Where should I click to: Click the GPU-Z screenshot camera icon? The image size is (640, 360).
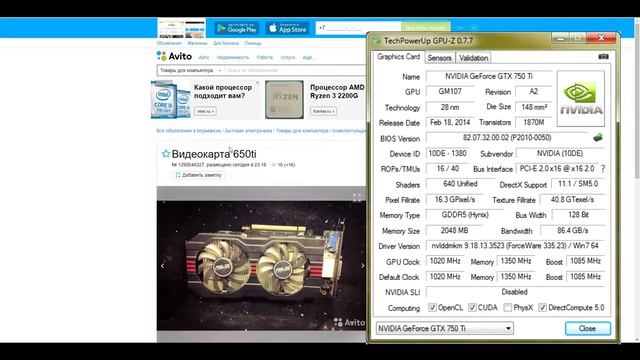tap(603, 57)
